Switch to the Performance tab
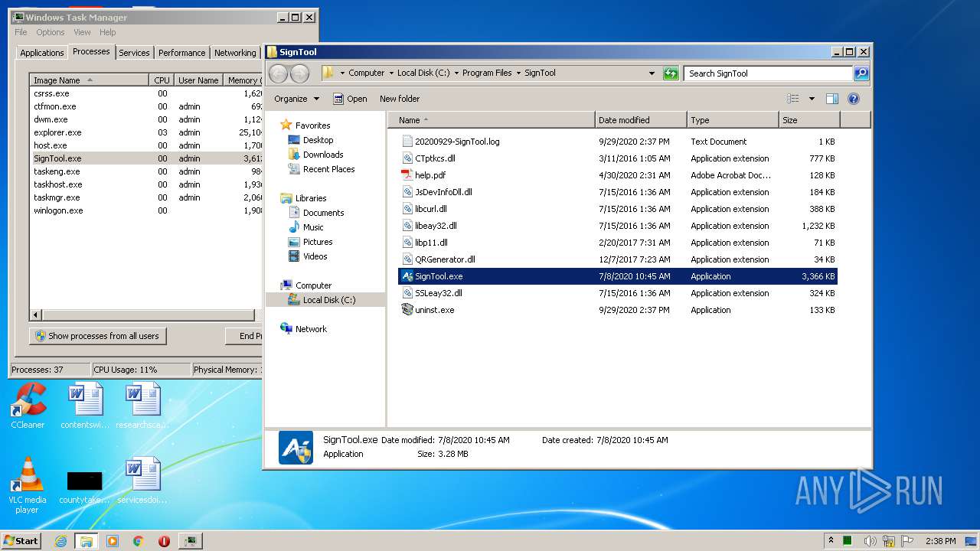Image resolution: width=980 pixels, height=551 pixels. 181,53
